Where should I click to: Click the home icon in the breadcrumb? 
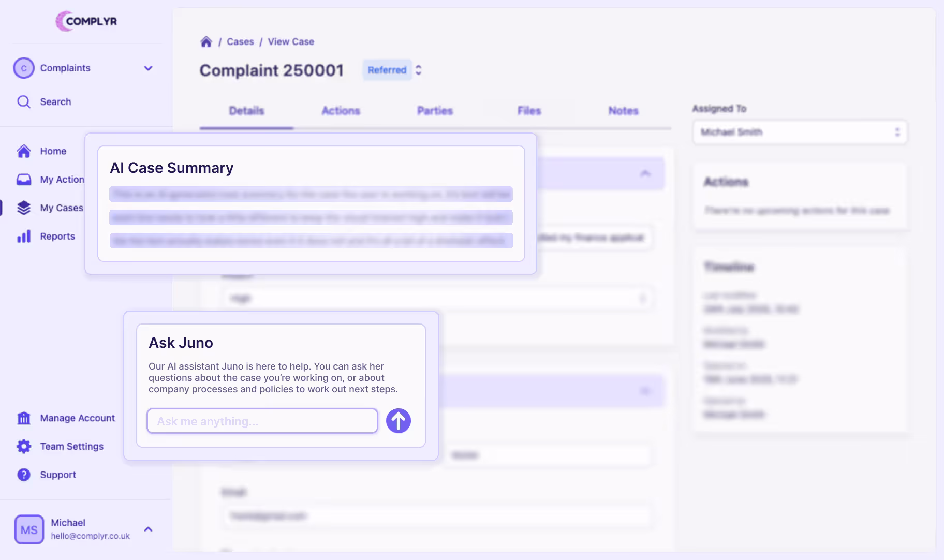[207, 41]
